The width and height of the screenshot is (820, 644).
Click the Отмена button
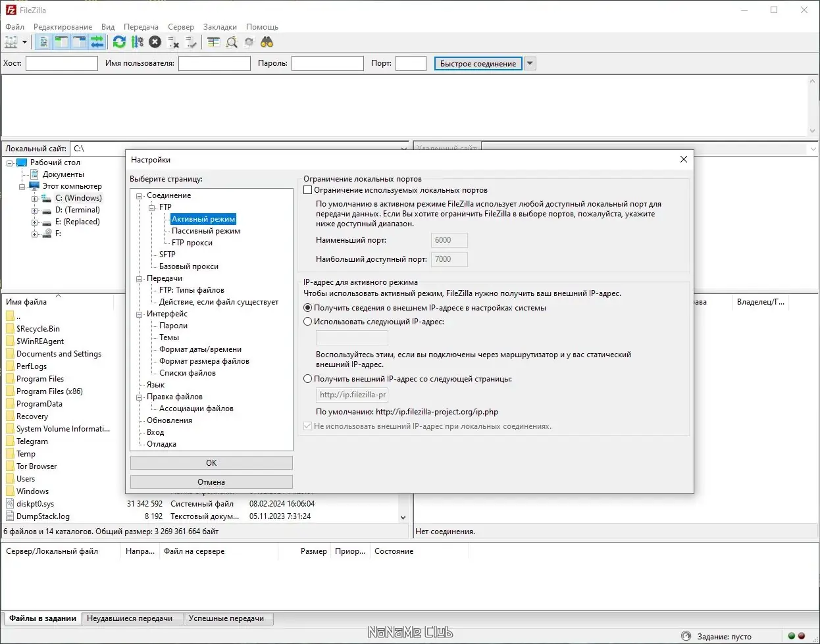point(211,482)
